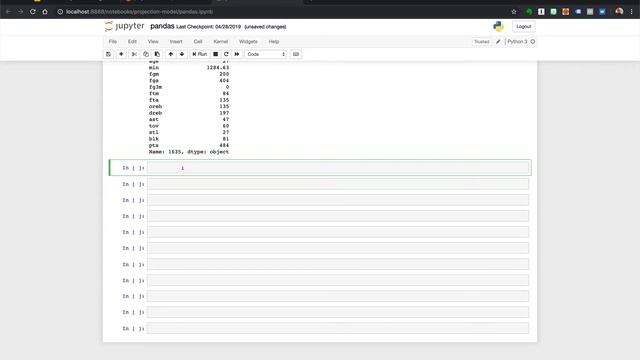Open the Cell menu
The image size is (640, 360).
(198, 42)
